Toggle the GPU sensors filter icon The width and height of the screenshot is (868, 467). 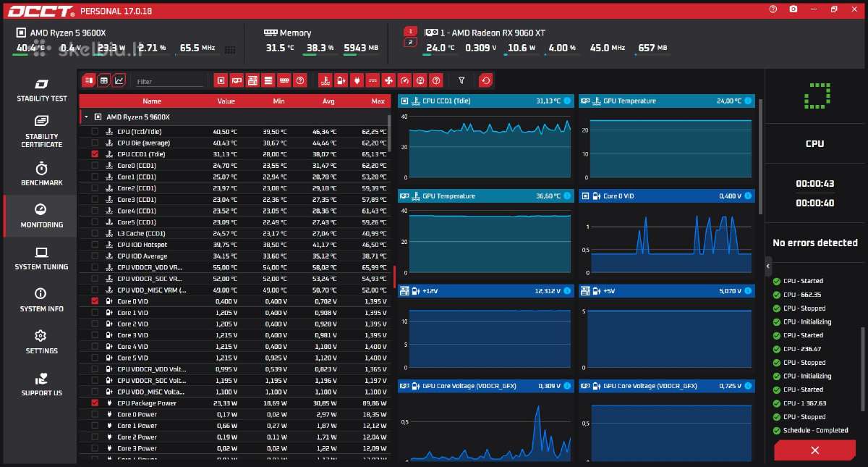pos(237,80)
